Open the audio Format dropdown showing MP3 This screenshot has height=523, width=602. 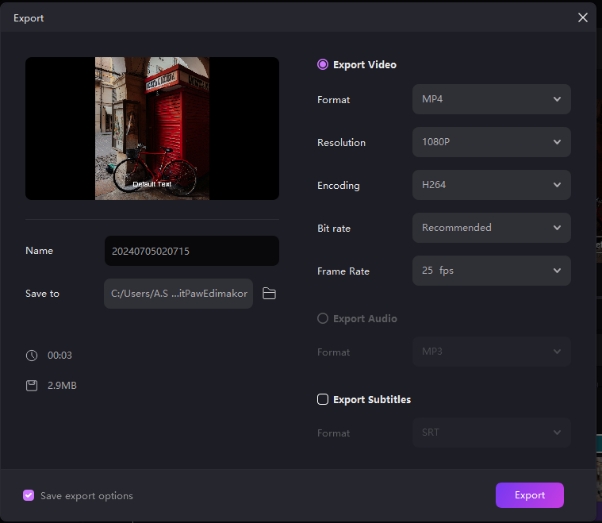(x=491, y=352)
